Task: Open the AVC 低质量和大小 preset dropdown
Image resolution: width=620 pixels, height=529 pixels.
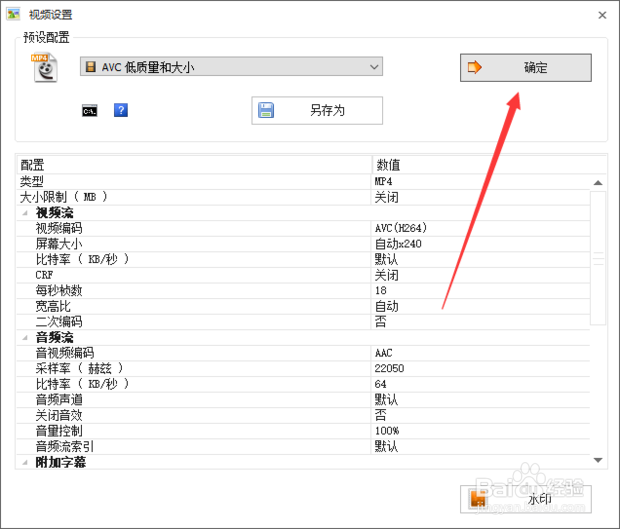Action: coord(231,66)
